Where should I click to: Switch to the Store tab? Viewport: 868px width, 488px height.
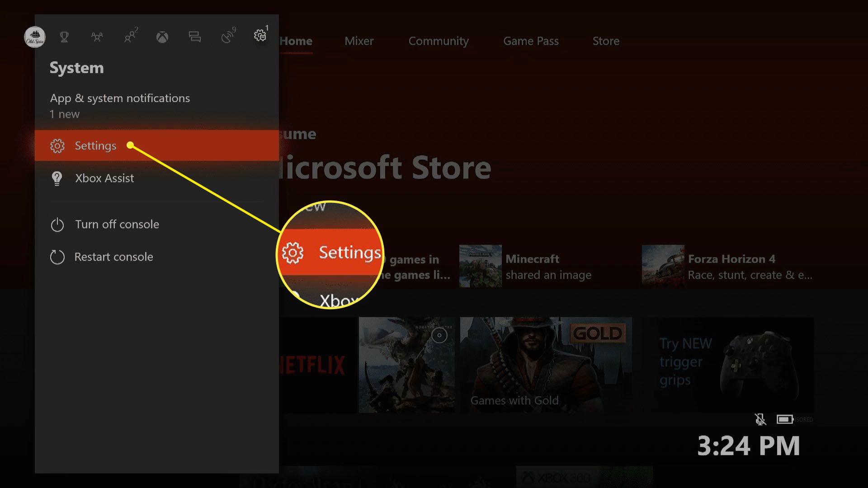[x=606, y=41]
